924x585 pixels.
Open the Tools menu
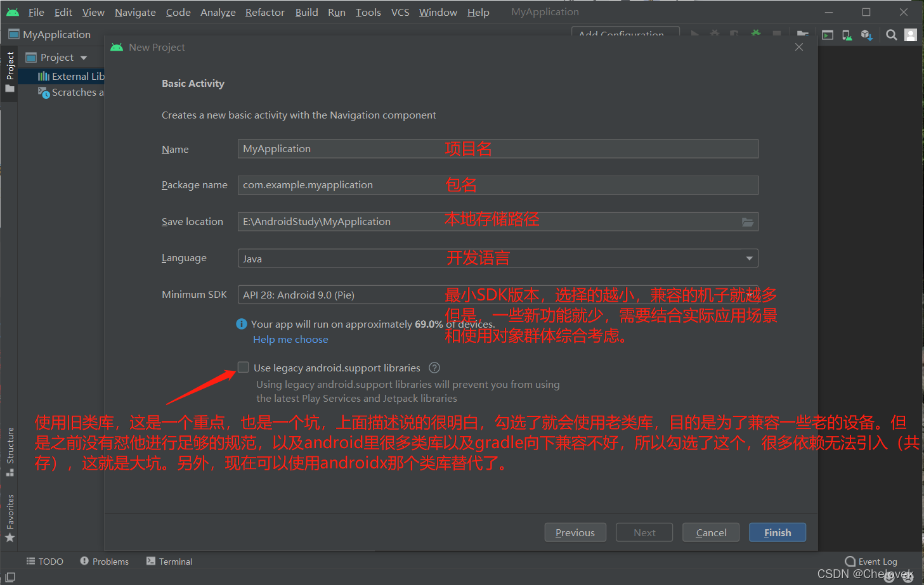[368, 12]
